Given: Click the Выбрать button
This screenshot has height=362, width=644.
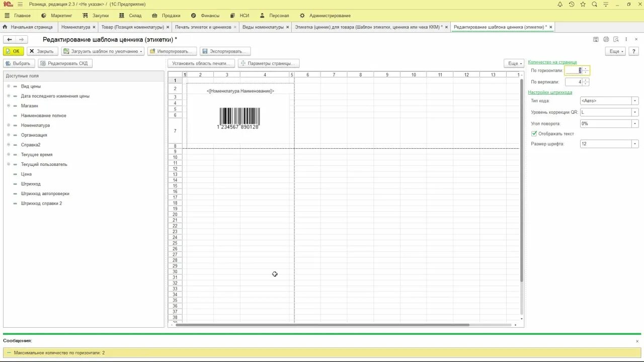Looking at the screenshot, I should pyautogui.click(x=19, y=63).
